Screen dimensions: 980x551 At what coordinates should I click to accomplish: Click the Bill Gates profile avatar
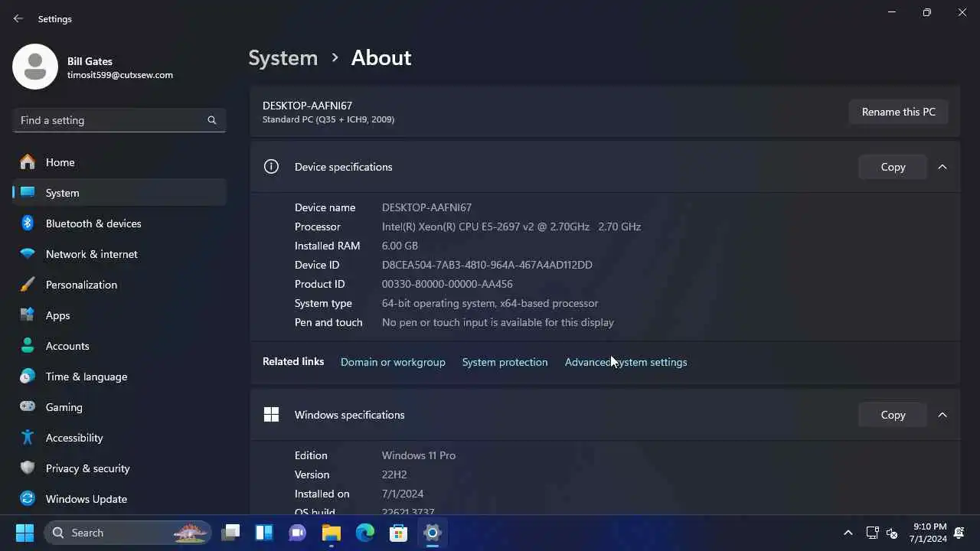(x=35, y=67)
